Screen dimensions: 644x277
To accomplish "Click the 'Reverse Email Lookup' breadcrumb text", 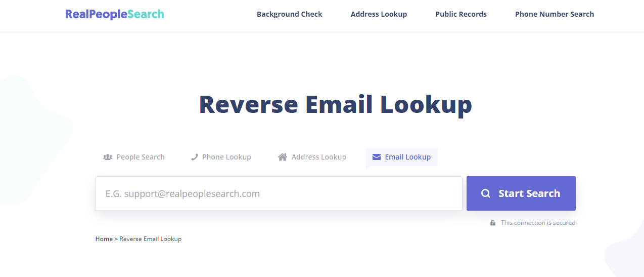I will pos(151,239).
